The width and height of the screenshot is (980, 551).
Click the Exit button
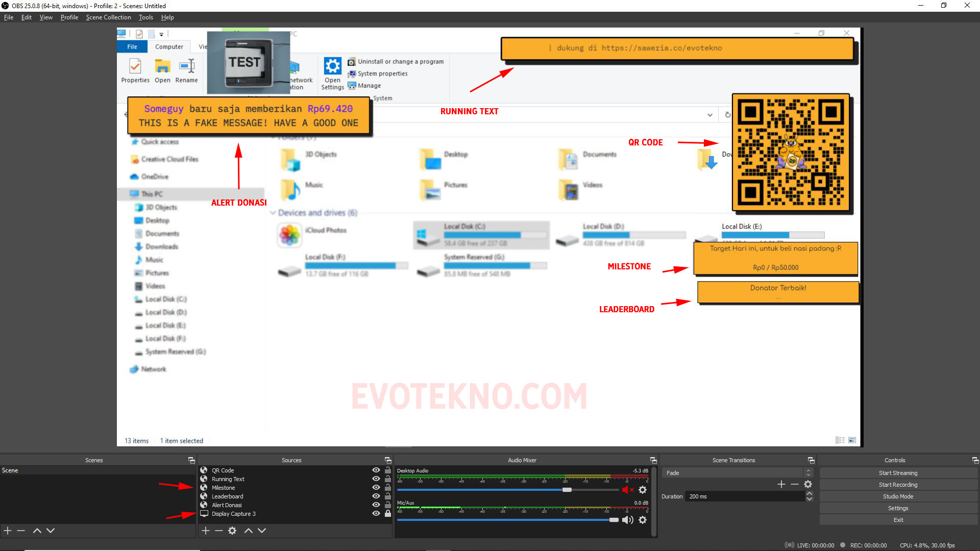(x=898, y=520)
